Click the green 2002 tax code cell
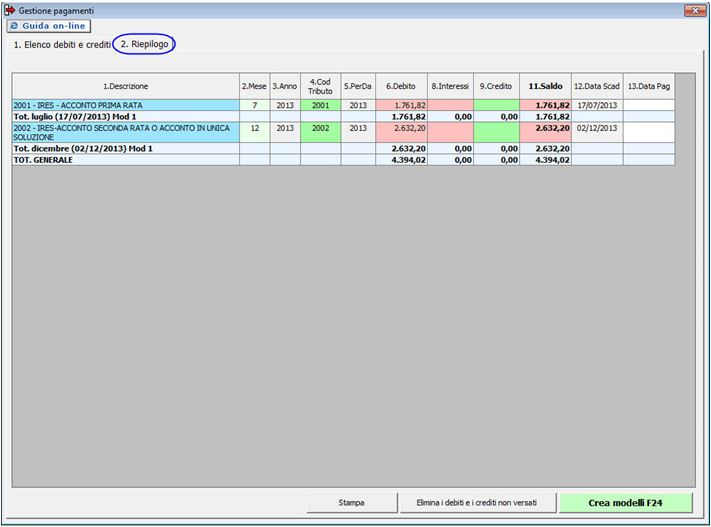This screenshot has height=527, width=711. 320,129
